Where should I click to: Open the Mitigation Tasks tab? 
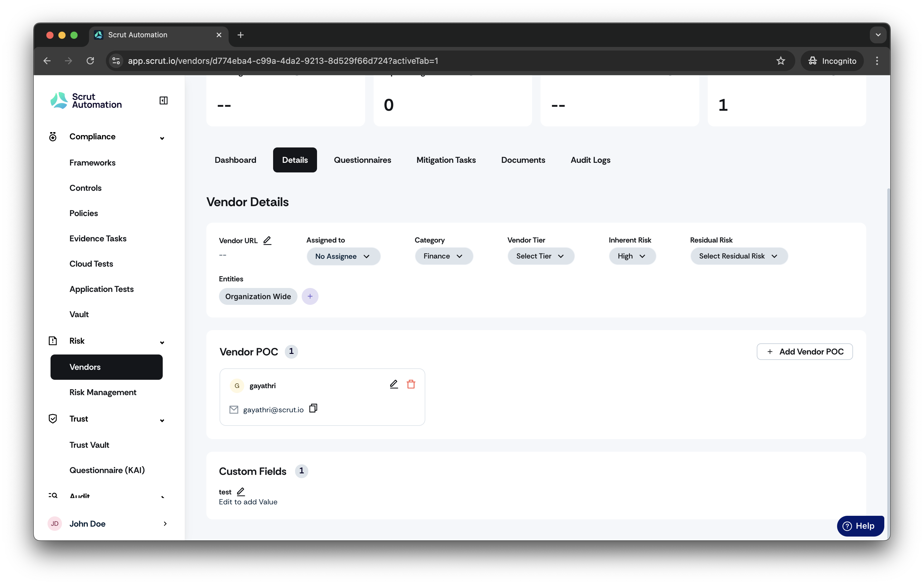(446, 160)
